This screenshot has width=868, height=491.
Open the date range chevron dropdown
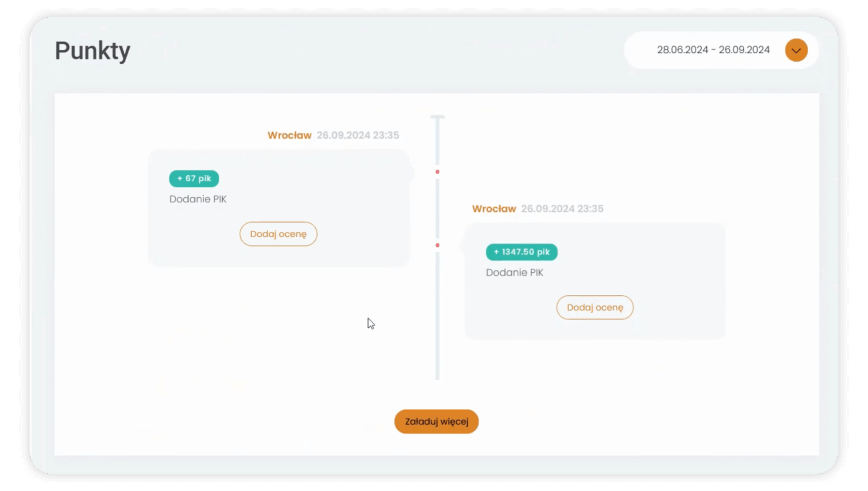click(x=796, y=50)
